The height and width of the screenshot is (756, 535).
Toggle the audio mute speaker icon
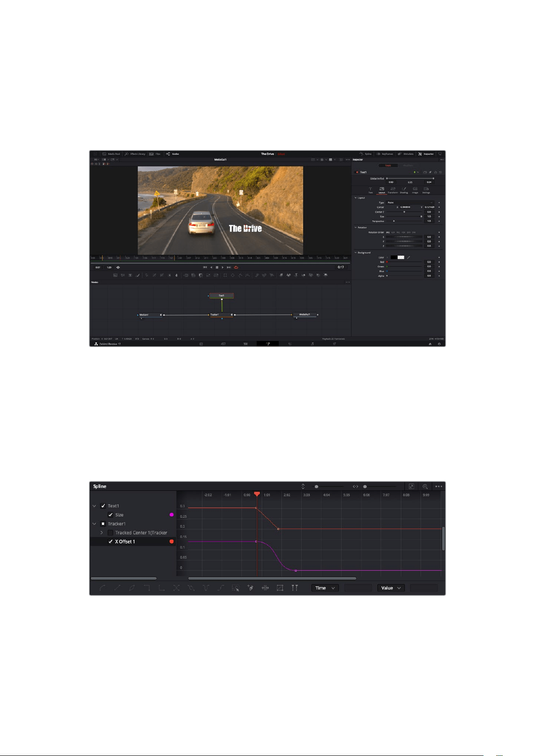coord(118,267)
